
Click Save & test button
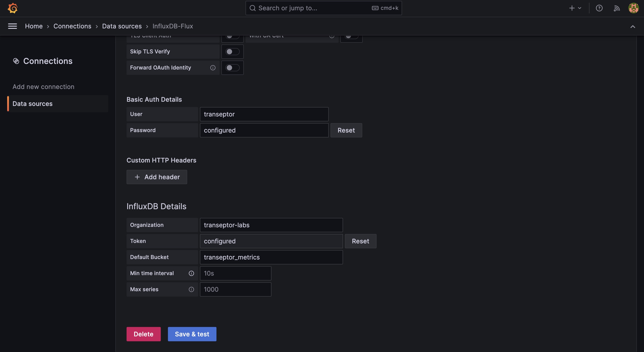coord(192,334)
